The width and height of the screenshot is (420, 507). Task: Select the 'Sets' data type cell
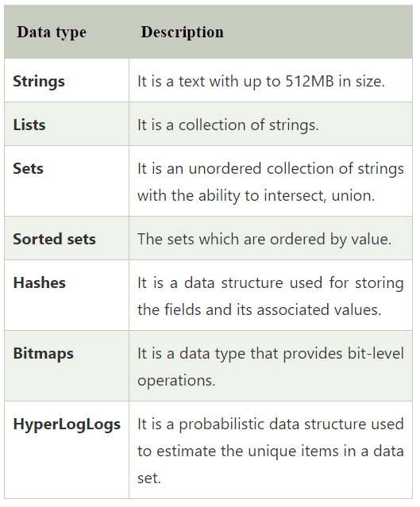[x=67, y=181]
